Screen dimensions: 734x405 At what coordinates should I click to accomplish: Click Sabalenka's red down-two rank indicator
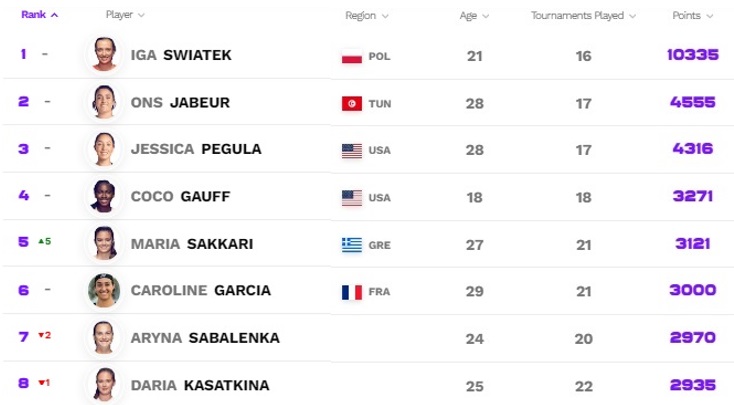point(44,335)
